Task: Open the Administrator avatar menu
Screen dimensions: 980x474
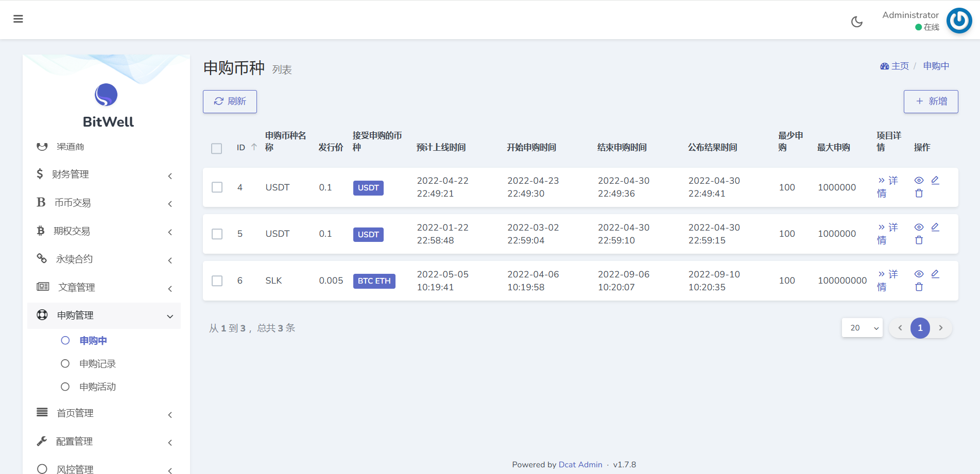Action: [x=959, y=21]
